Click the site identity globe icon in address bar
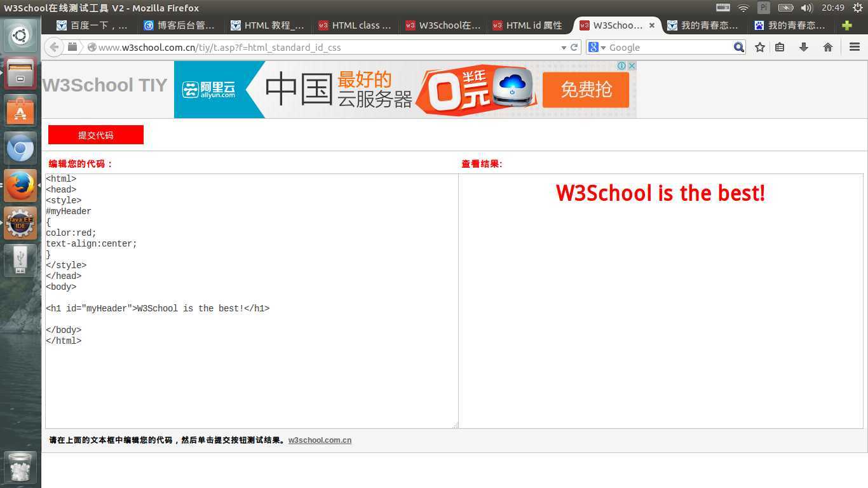Image resolution: width=868 pixels, height=488 pixels. pyautogui.click(x=92, y=47)
